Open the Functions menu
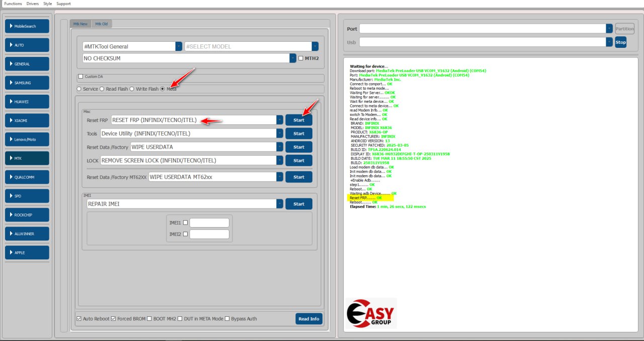Viewport: 644px width, 341px height. (x=13, y=4)
